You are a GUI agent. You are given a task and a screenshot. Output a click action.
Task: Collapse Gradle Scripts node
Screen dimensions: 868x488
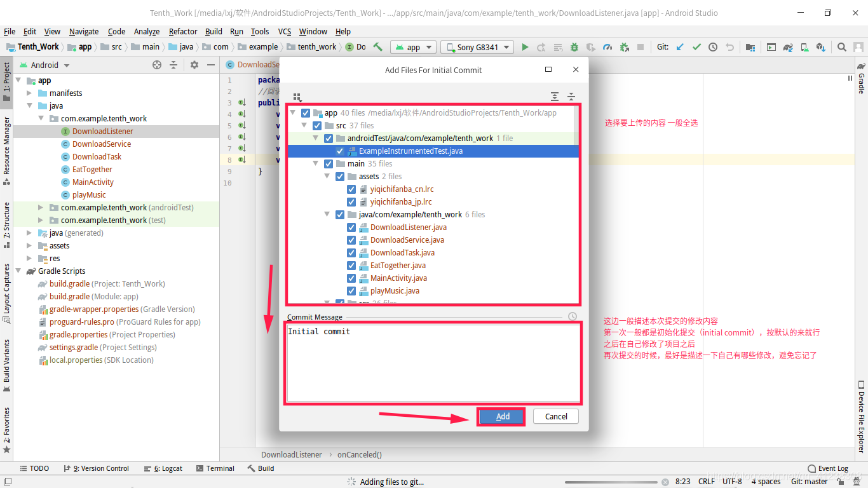click(18, 271)
